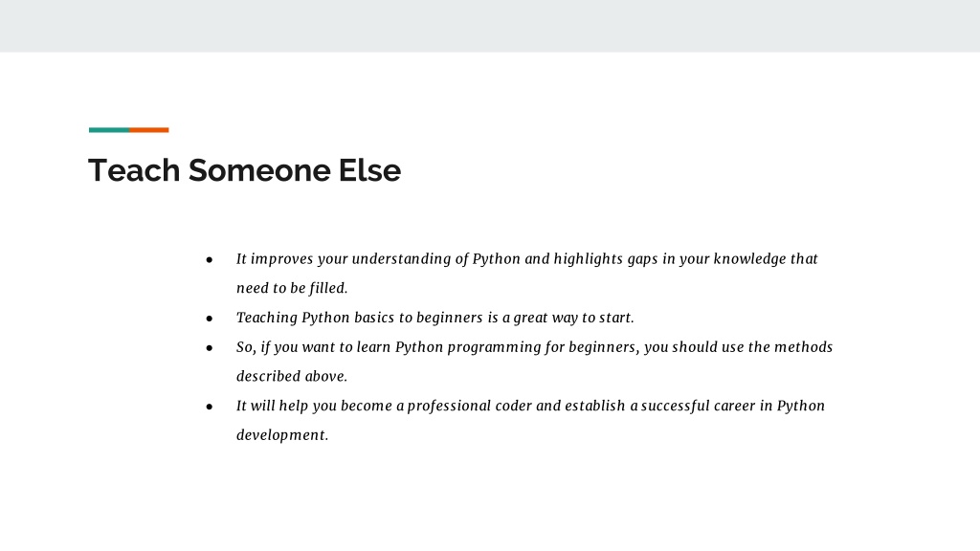Click bullet dot before "It will help you"

tap(210, 407)
